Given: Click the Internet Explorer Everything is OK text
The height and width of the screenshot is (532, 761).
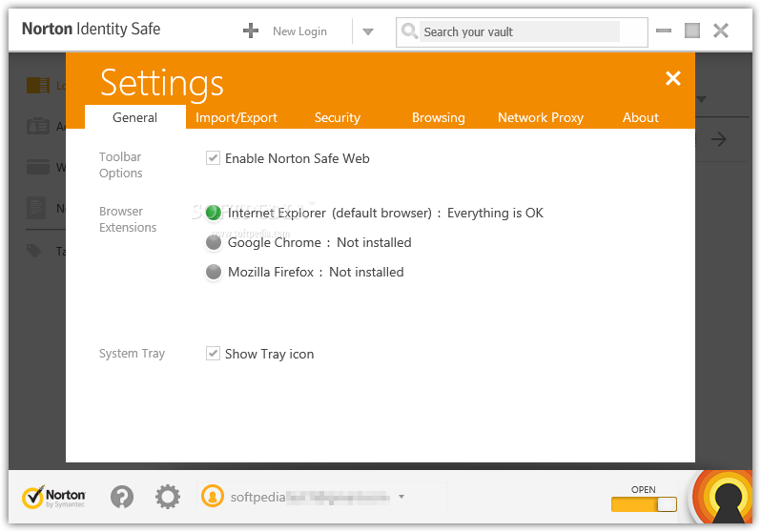Looking at the screenshot, I should [385, 214].
